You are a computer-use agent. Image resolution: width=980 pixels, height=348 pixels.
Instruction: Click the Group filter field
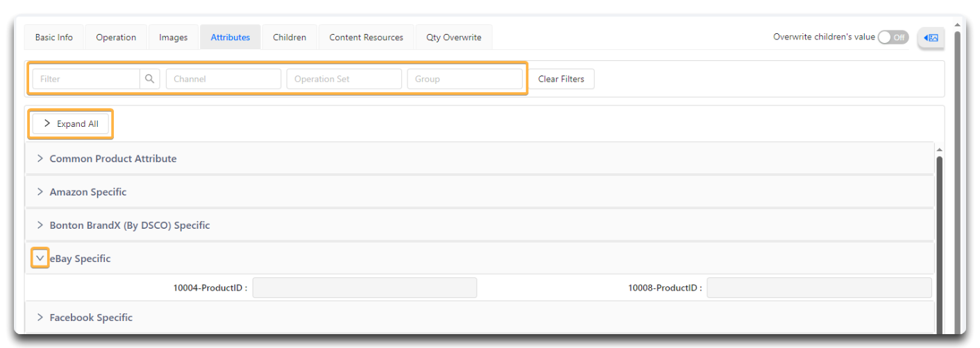point(465,79)
